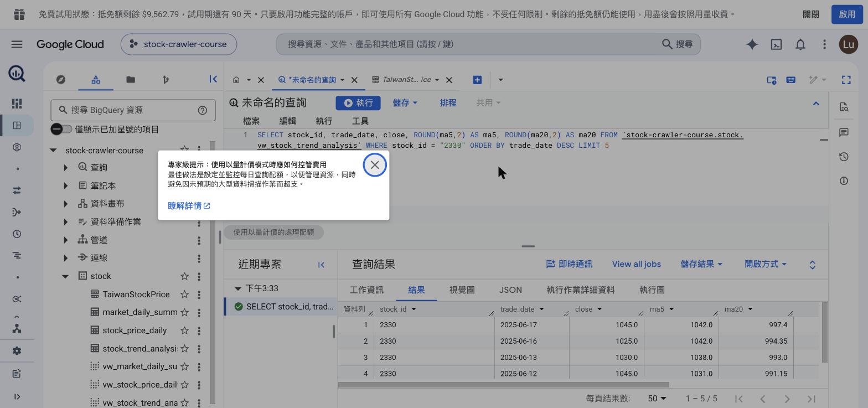Click the 排程 schedule button

pos(448,103)
